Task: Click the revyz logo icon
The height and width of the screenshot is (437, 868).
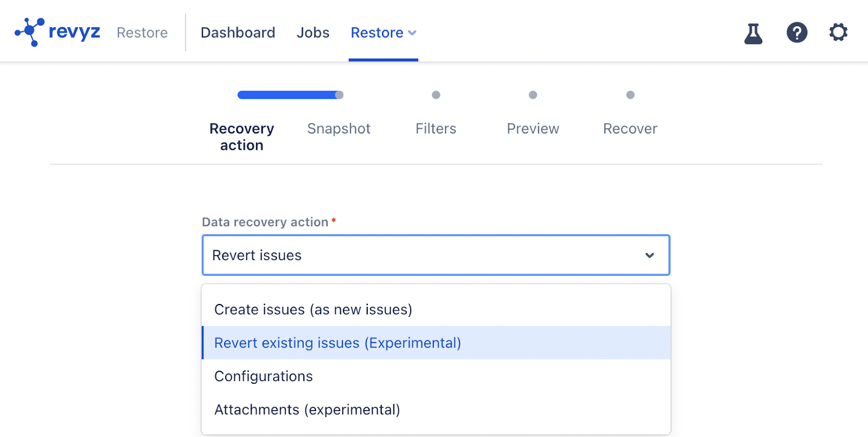Action: 30,32
